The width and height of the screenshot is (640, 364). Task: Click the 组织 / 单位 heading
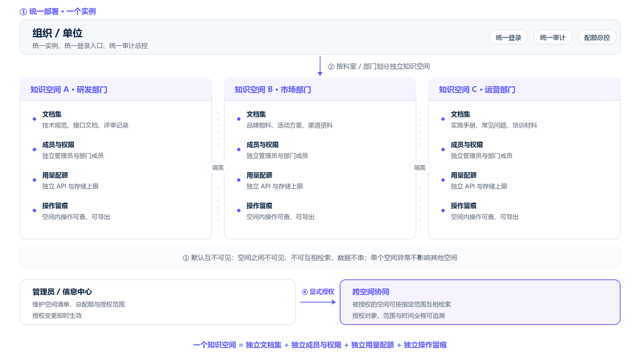58,33
